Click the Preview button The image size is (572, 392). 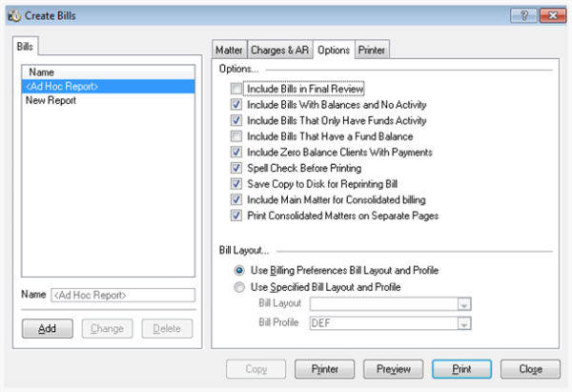click(393, 369)
